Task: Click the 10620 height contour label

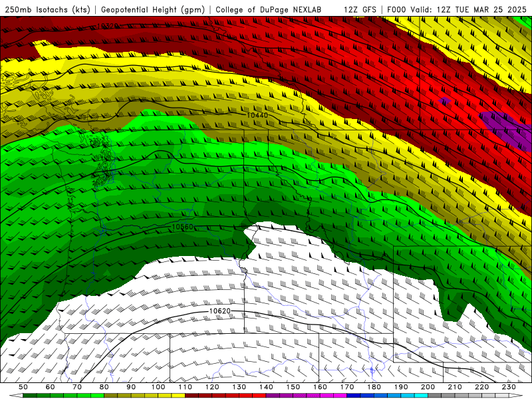Action: tap(220, 311)
